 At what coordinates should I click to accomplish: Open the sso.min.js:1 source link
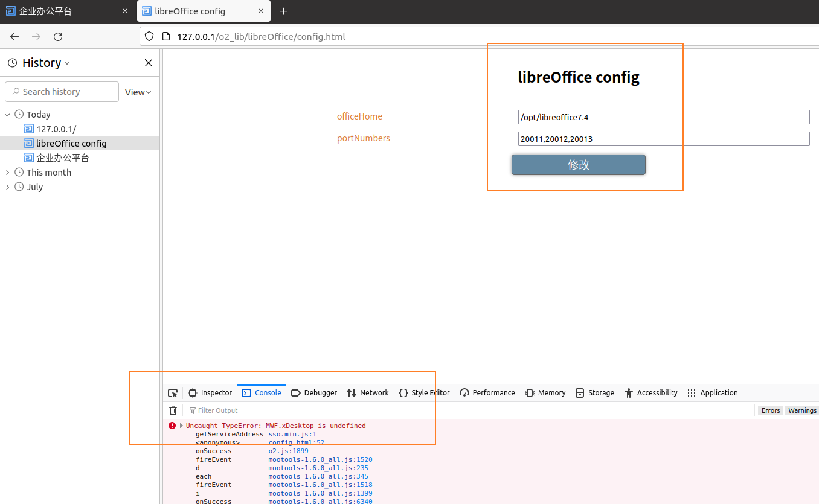click(292, 434)
